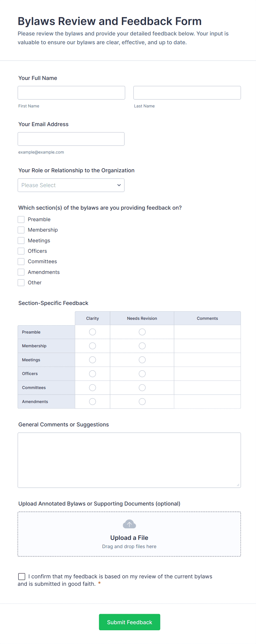Check the Preamble section checkbox
The height and width of the screenshot is (644, 256).
click(21, 219)
